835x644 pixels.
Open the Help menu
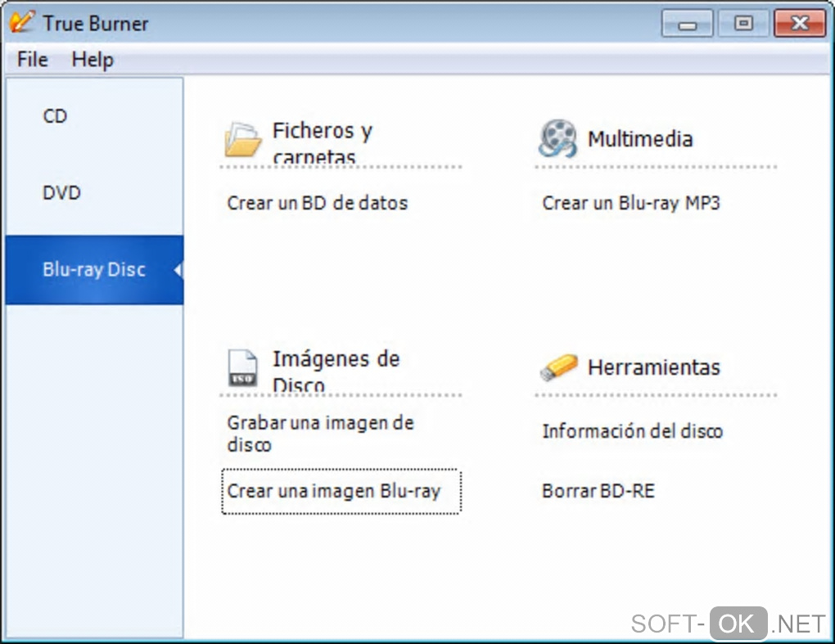tap(93, 59)
